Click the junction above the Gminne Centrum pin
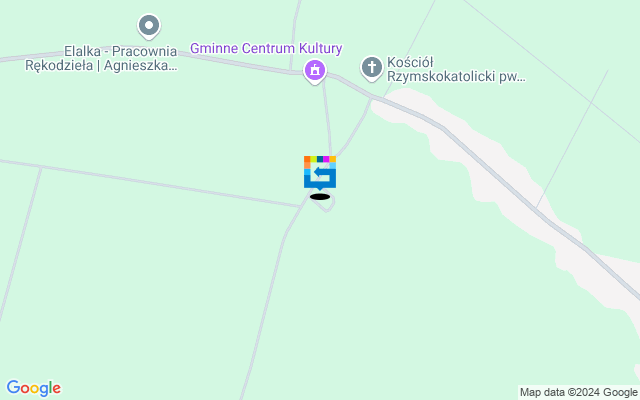The width and height of the screenshot is (640, 400). click(x=291, y=72)
